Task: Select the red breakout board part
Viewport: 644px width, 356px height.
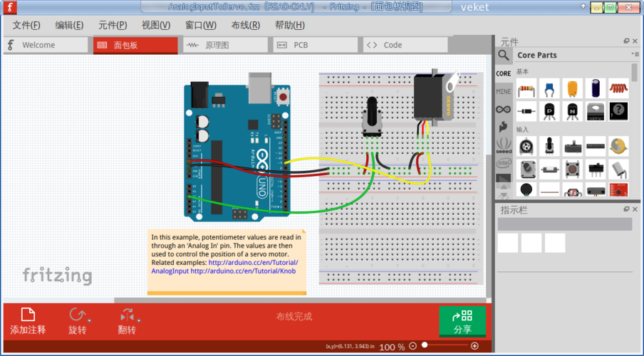Action: [618, 189]
